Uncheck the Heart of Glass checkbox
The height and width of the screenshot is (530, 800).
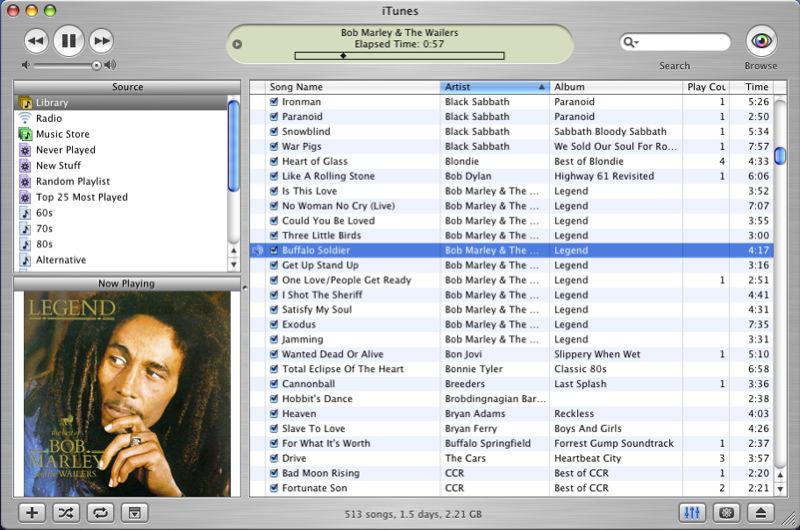click(274, 161)
